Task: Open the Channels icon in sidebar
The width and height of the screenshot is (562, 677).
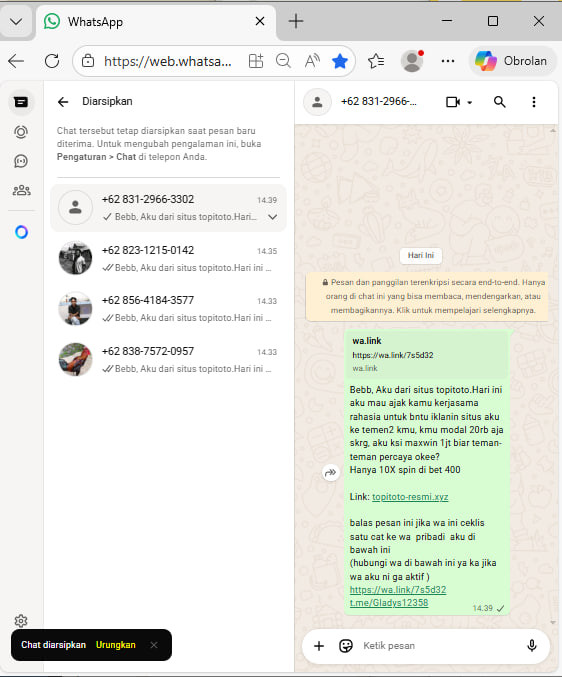Action: coord(21,161)
